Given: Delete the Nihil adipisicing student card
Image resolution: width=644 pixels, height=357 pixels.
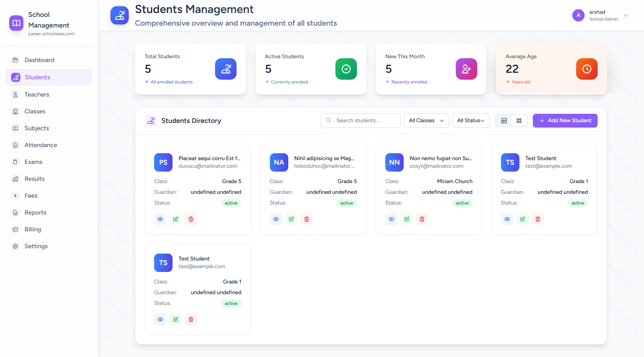Looking at the screenshot, I should click(307, 219).
